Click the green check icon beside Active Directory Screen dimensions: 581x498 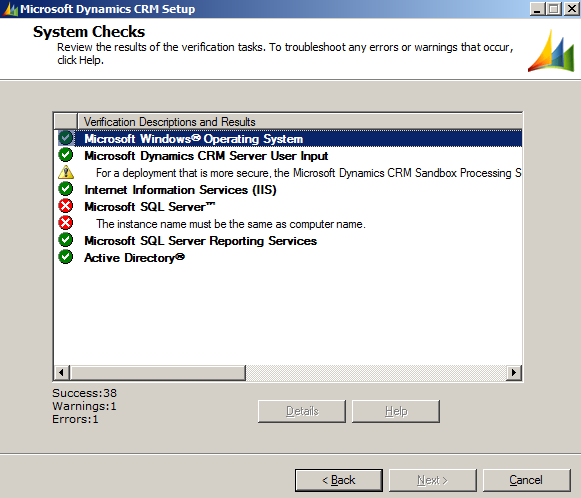click(66, 257)
